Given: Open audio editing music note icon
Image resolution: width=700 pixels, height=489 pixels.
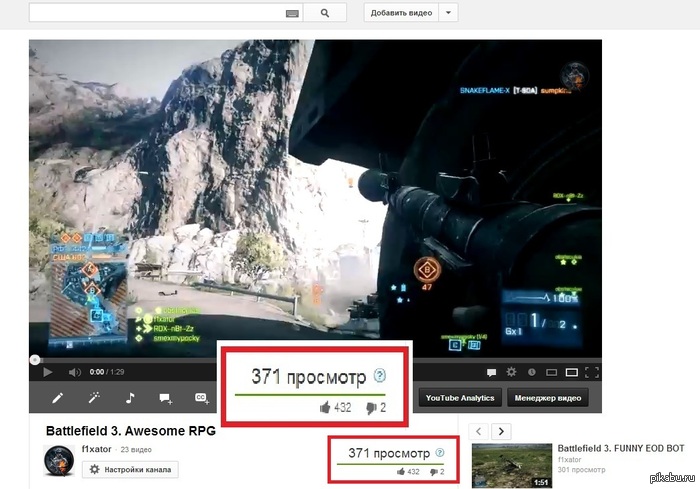Looking at the screenshot, I should [130, 397].
